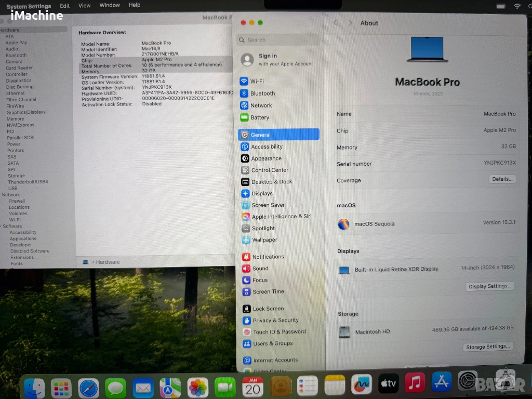532x399 pixels.
Task: Open Apple Intelligence & Siri settings
Action: click(x=281, y=217)
